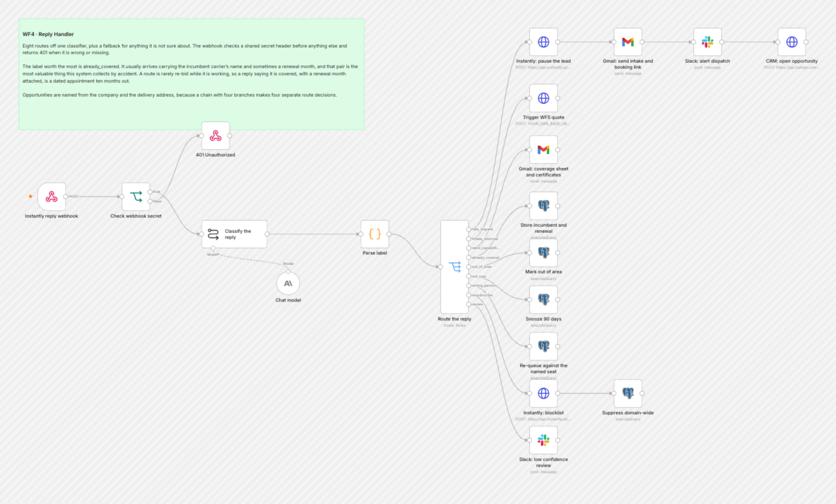Click output handle of Snooze 90 days

click(557, 299)
